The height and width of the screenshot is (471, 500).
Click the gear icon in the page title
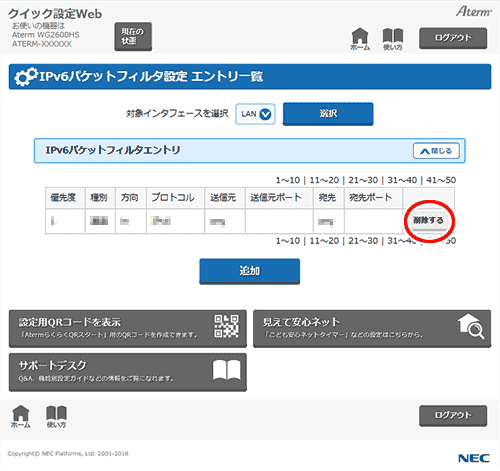click(x=25, y=76)
